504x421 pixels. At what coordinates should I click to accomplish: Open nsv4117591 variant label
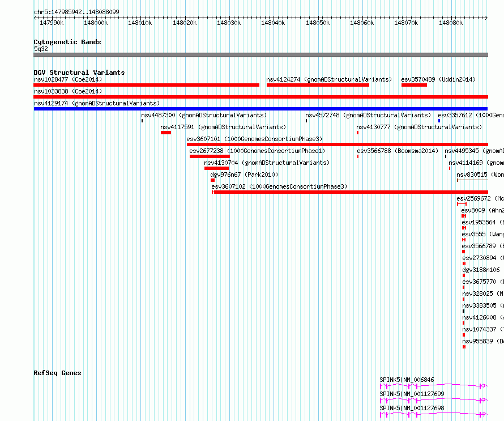(223, 127)
